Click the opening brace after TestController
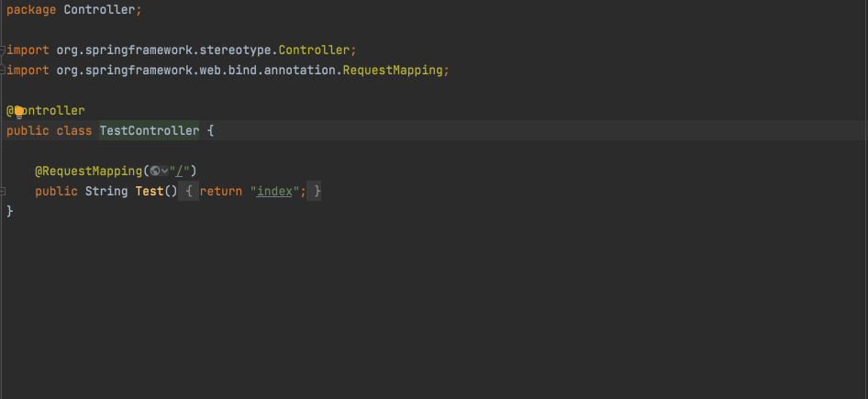The image size is (868, 399). [x=210, y=130]
